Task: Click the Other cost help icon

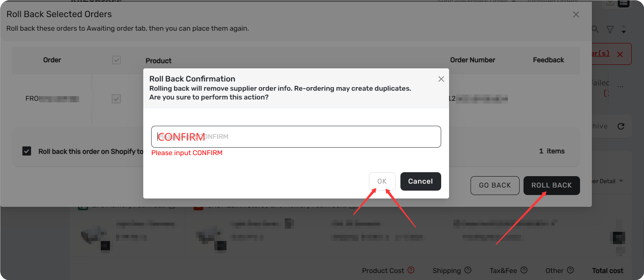Action: click(570, 270)
